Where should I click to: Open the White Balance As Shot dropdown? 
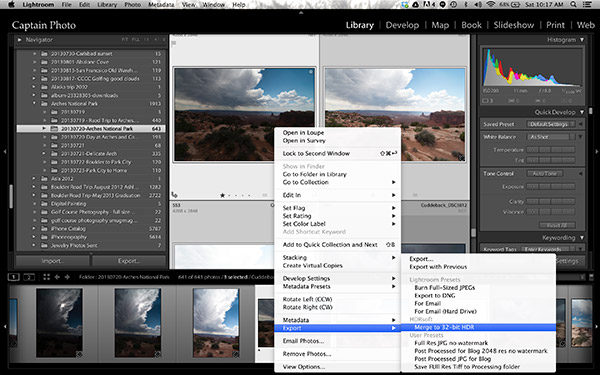coord(551,137)
